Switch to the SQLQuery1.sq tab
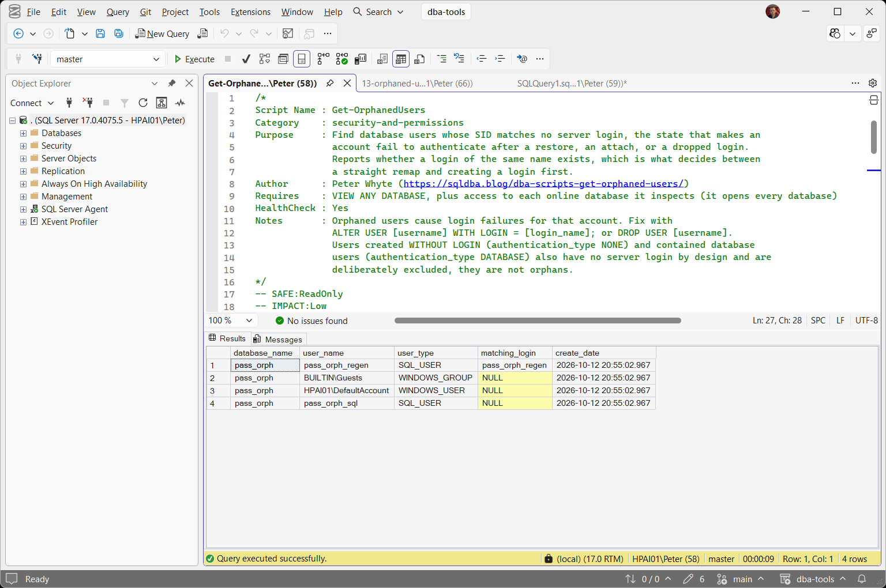 572,83
